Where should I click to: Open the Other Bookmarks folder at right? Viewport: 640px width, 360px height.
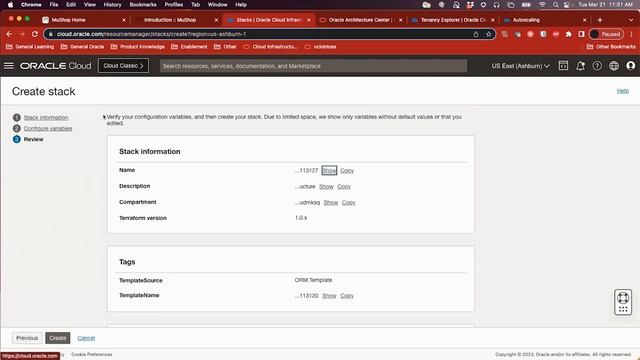611,47
